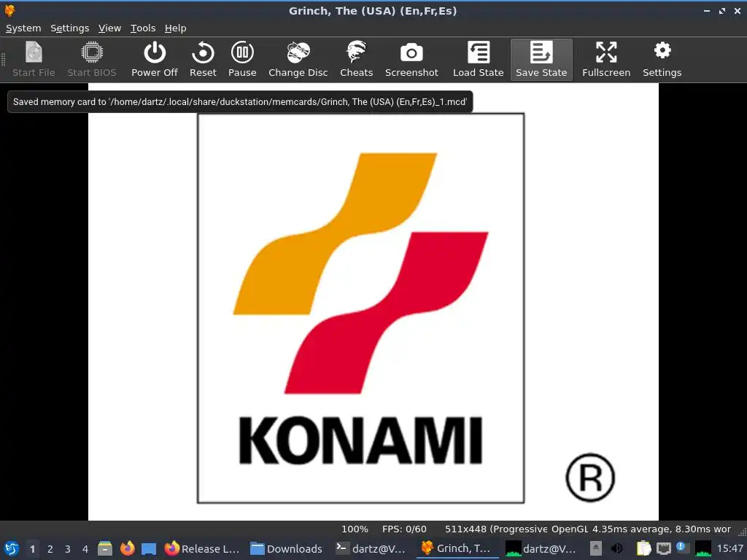
Task: Switch to workspace 1
Action: pyautogui.click(x=32, y=549)
